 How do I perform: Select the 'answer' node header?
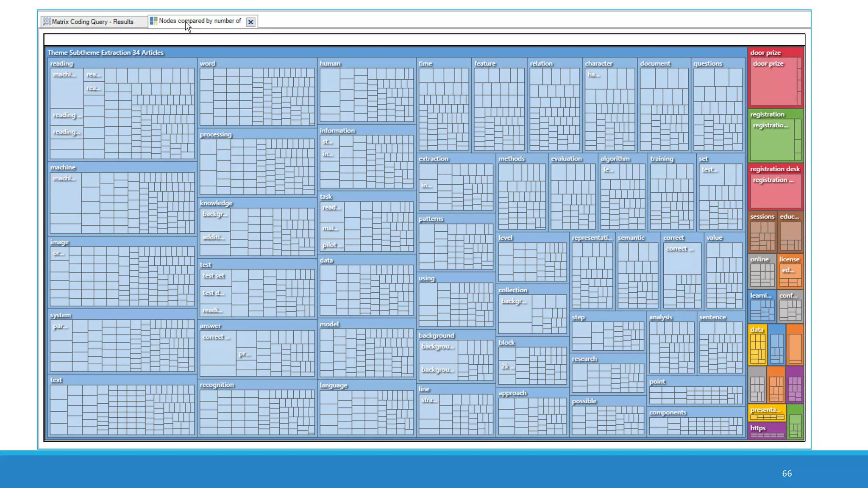coord(210,326)
